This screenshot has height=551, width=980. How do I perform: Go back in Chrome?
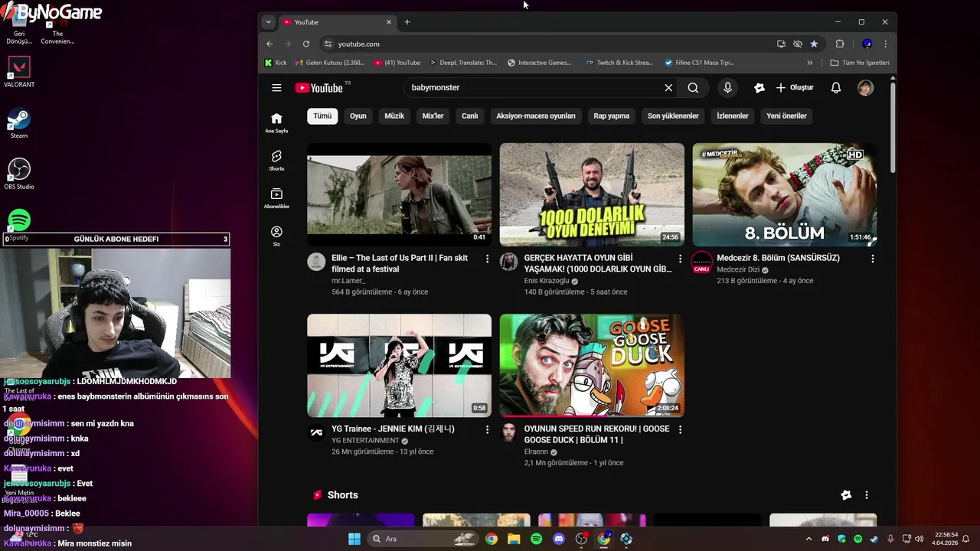coord(269,44)
